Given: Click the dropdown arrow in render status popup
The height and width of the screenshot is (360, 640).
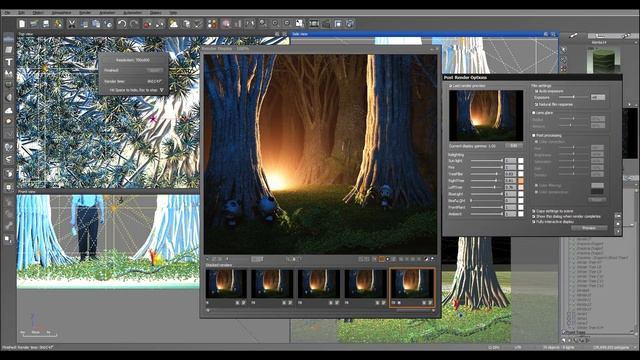Looking at the screenshot, I should (161, 90).
